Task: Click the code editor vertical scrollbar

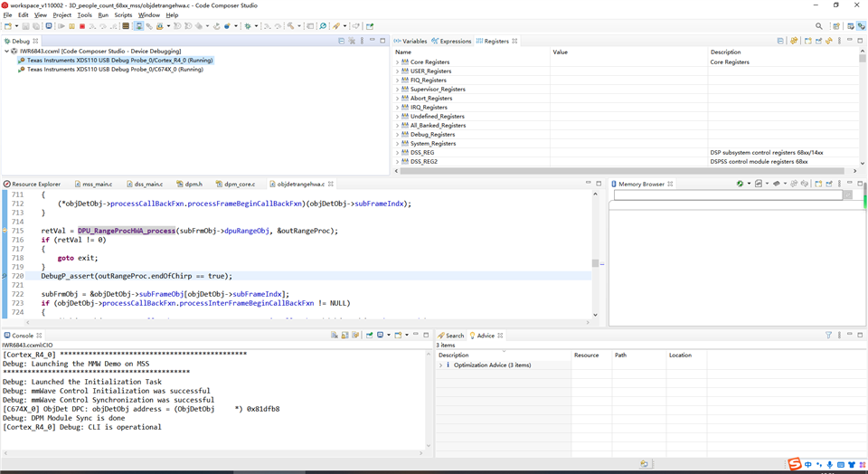Action: pos(595,263)
